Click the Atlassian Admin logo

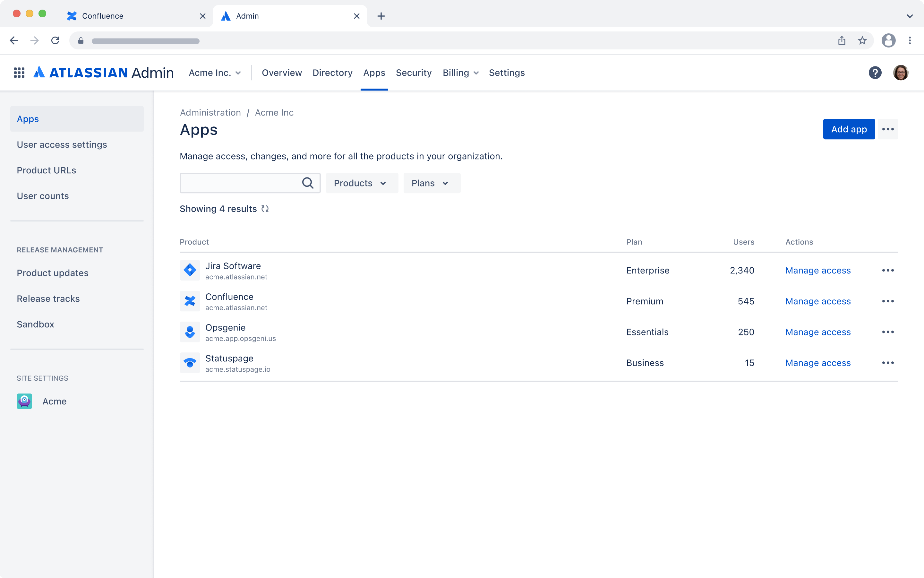click(104, 73)
